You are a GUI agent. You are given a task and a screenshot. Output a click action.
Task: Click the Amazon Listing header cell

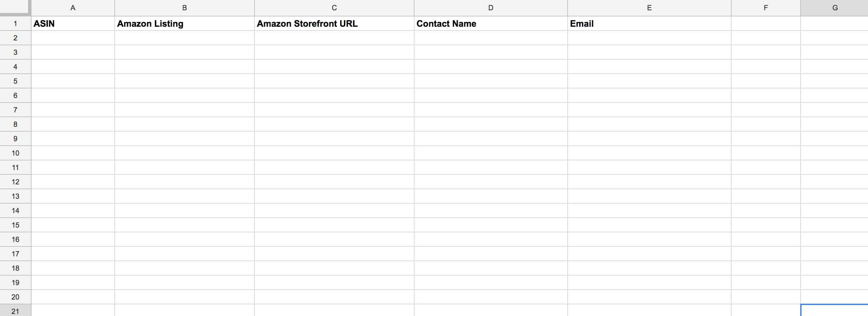pos(185,24)
